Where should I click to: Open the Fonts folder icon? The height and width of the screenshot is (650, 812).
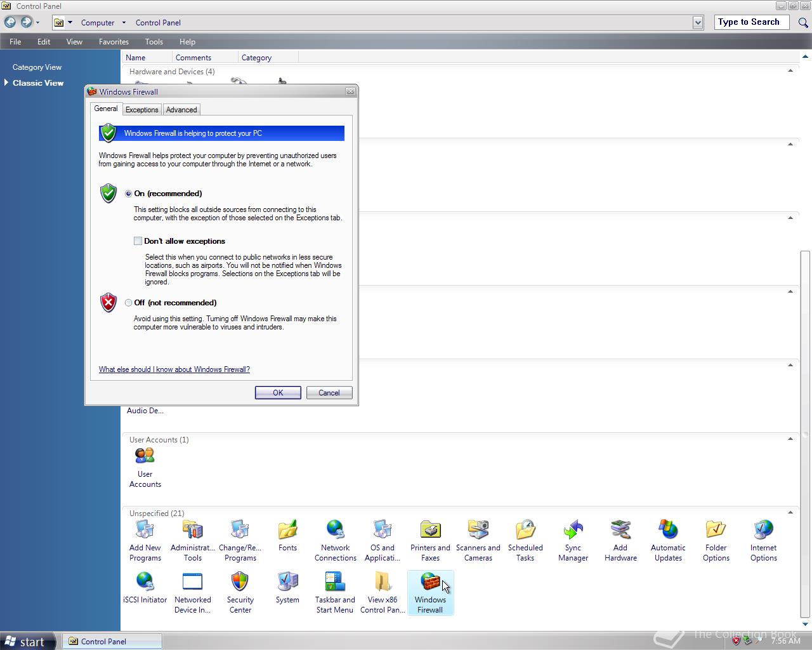[287, 536]
